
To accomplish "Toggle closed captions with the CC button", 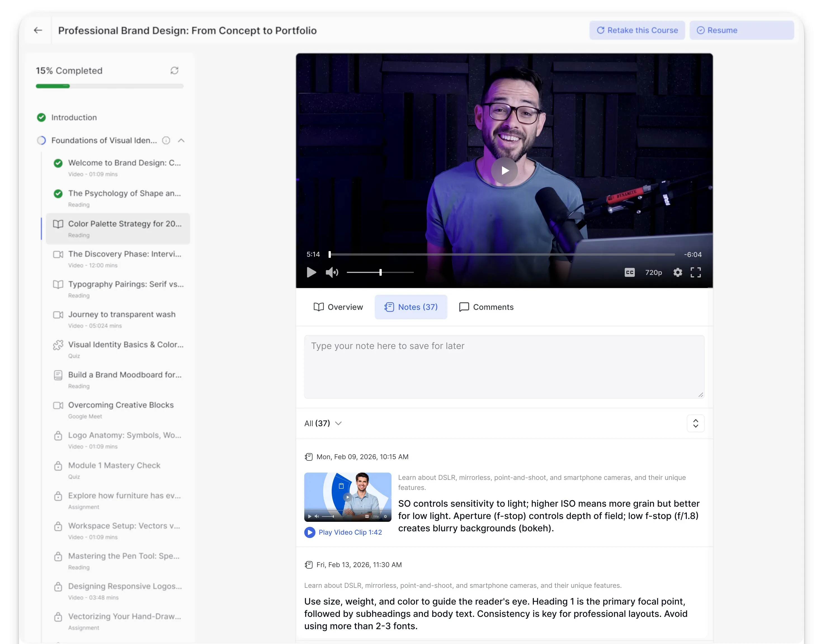I will (x=629, y=272).
